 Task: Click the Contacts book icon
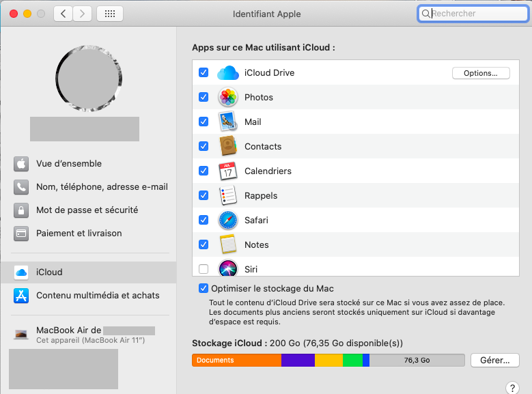pyautogui.click(x=227, y=147)
